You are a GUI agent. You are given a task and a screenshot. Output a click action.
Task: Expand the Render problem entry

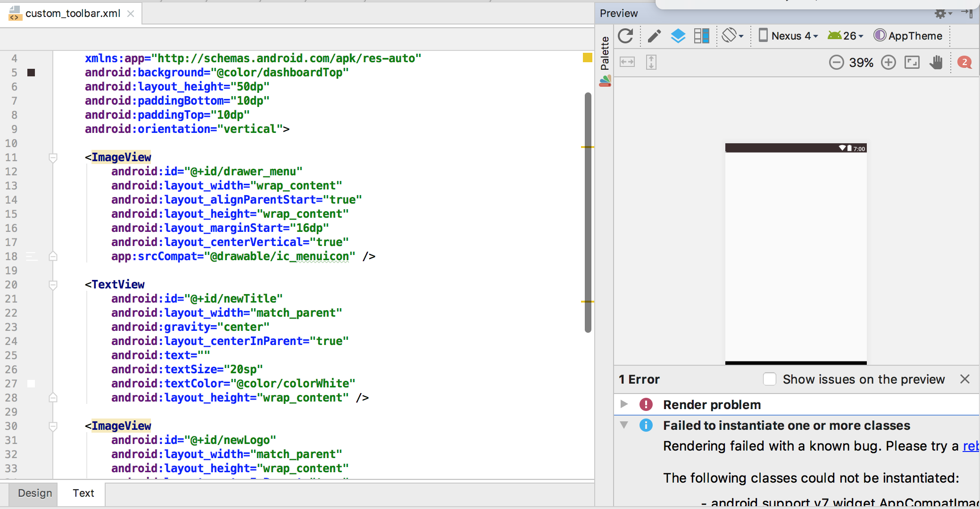pos(624,404)
